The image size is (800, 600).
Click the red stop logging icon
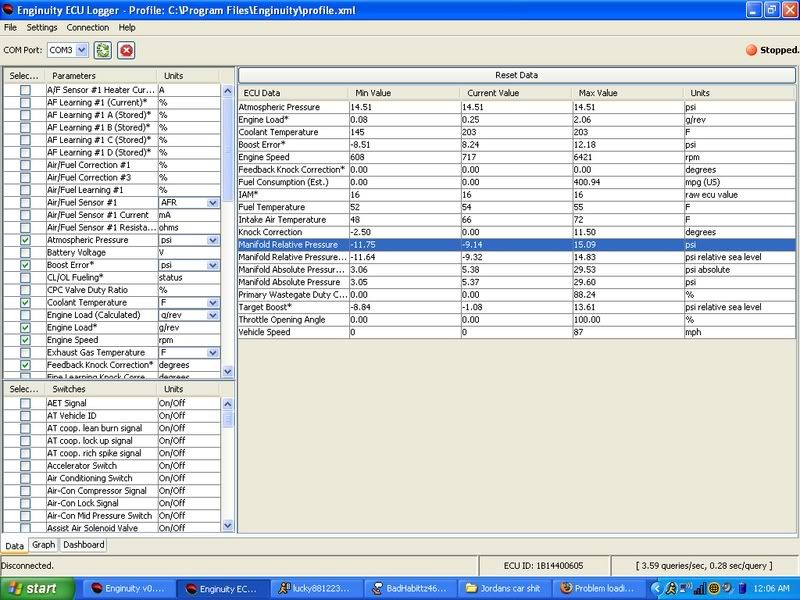[126, 50]
